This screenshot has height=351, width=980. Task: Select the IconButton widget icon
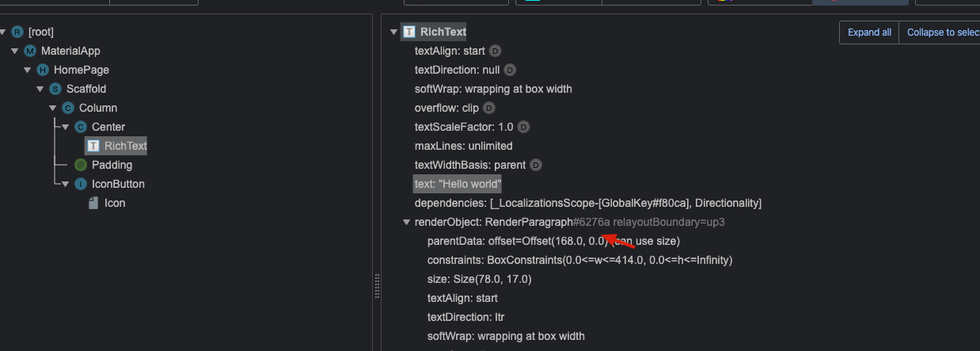click(81, 184)
